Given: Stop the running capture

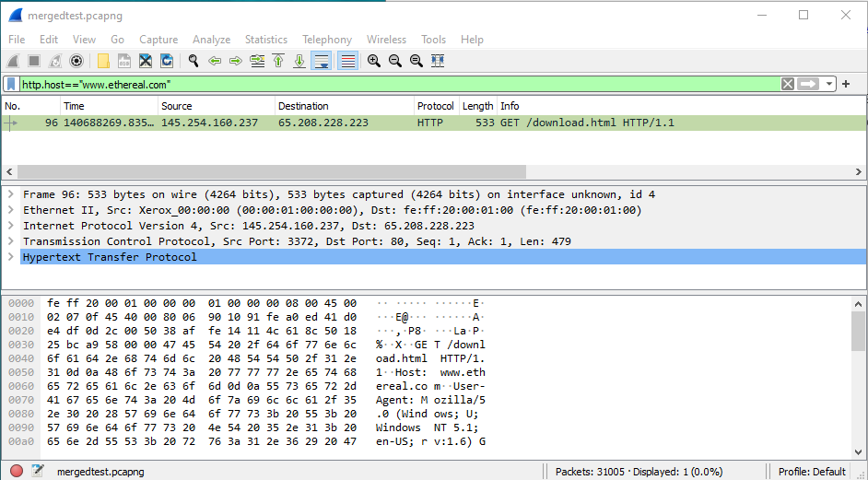Looking at the screenshot, I should (34, 61).
